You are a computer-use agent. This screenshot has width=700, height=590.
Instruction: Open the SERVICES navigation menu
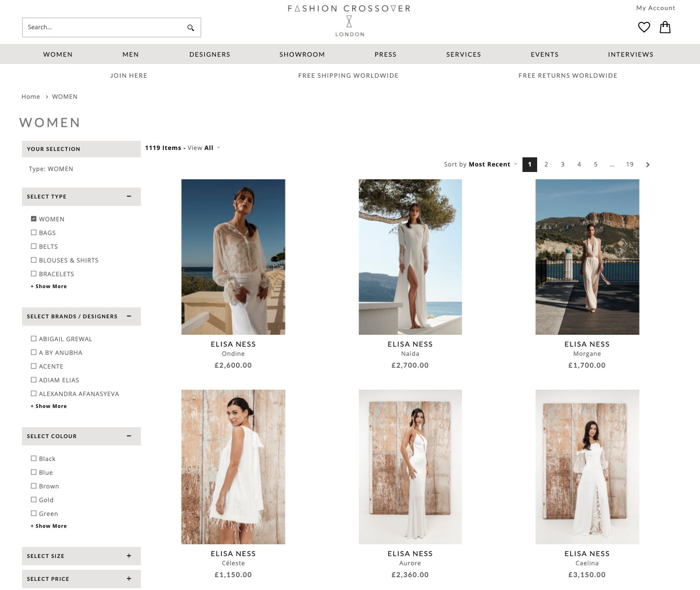coord(463,54)
